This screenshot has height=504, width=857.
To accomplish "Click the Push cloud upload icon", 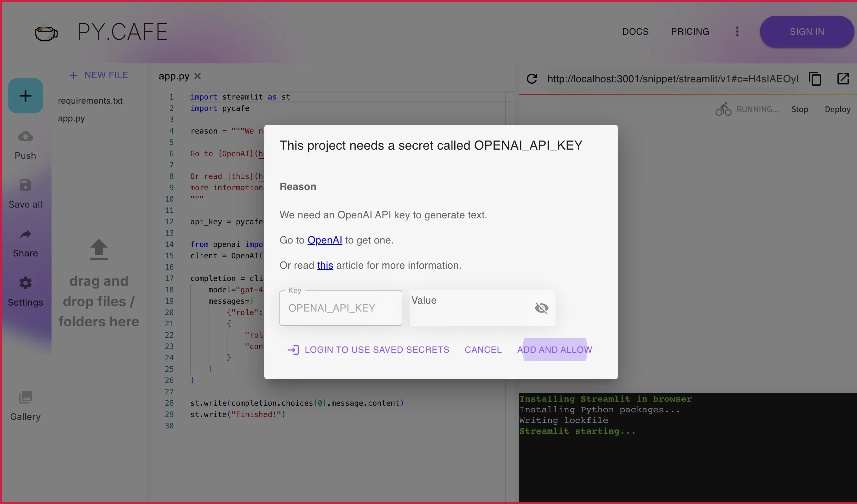I will (x=26, y=137).
